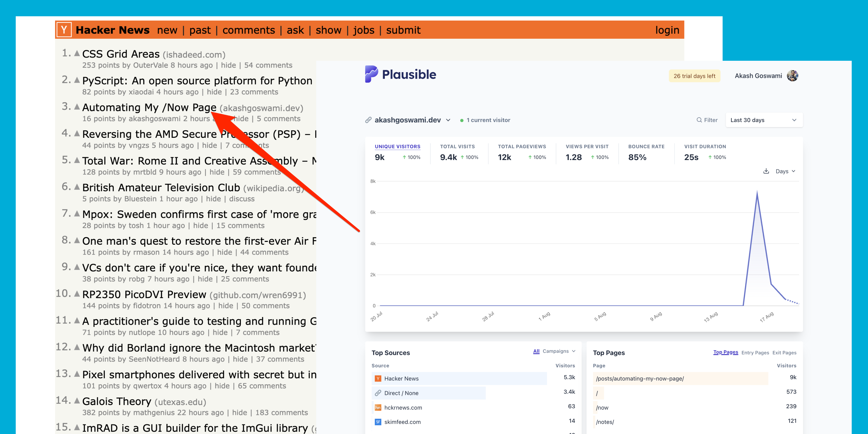
Task: Select the Unique Visitors metric
Action: 398,153
